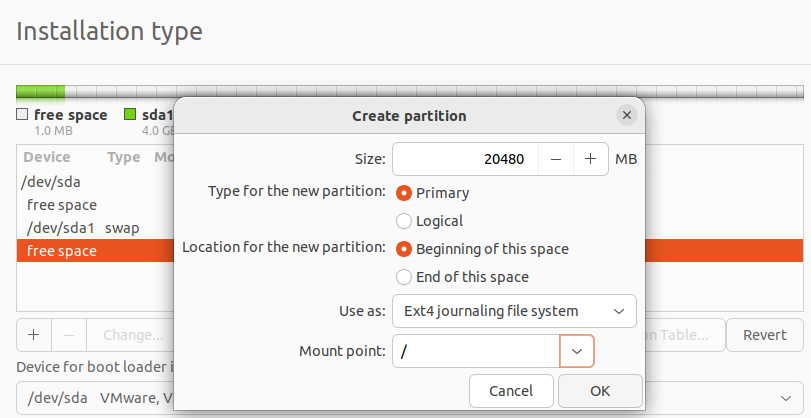Choose End of this space
This screenshot has width=811, height=418.
(404, 277)
